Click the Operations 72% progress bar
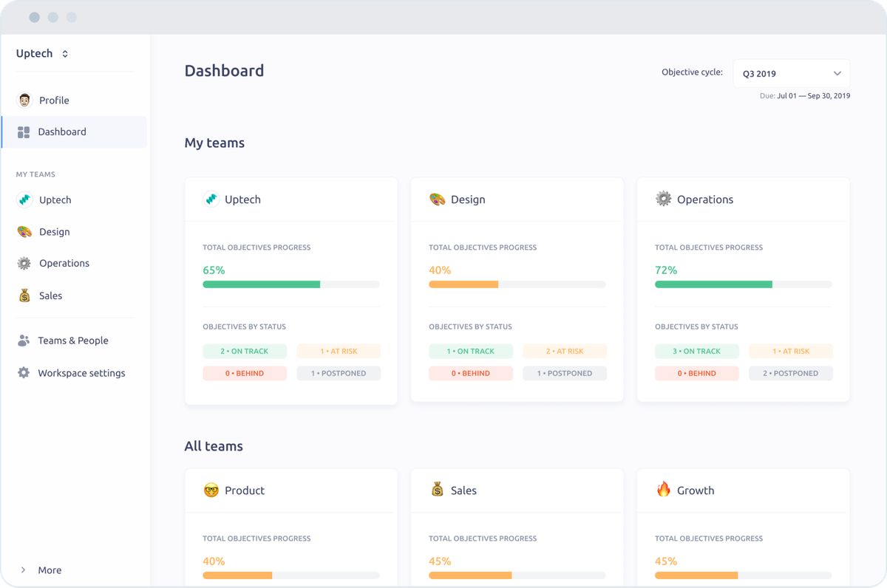The height and width of the screenshot is (588, 887). point(743,284)
